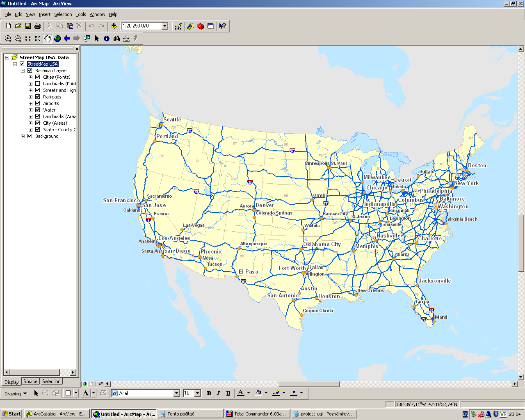Image resolution: width=525 pixels, height=420 pixels.
Task: Open the font name dropdown
Action: (x=177, y=393)
